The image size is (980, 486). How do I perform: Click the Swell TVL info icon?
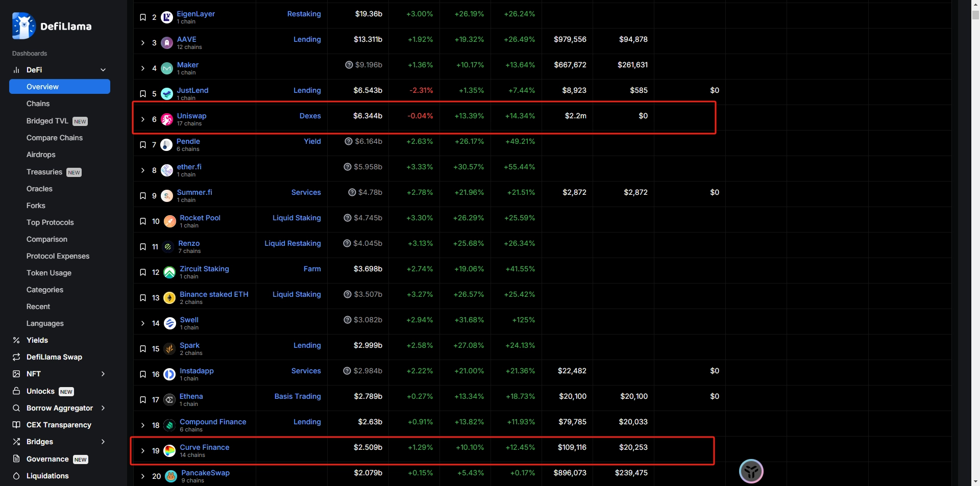pos(348,320)
